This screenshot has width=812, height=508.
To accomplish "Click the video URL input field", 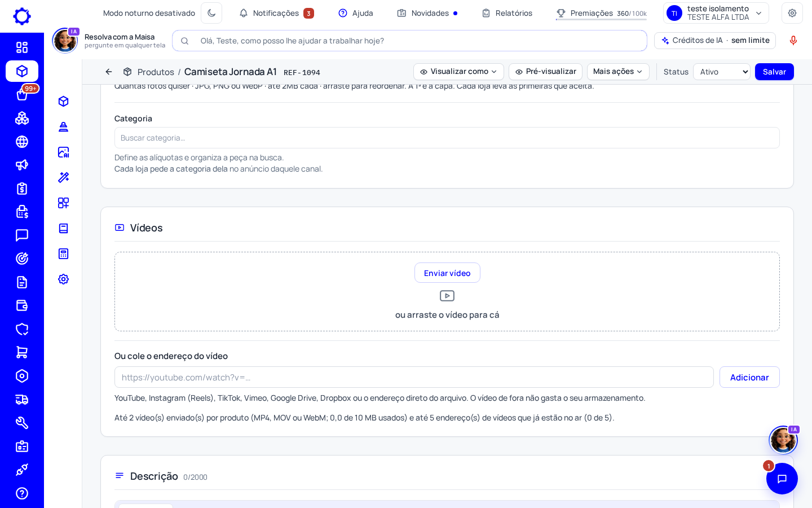I will (x=414, y=377).
